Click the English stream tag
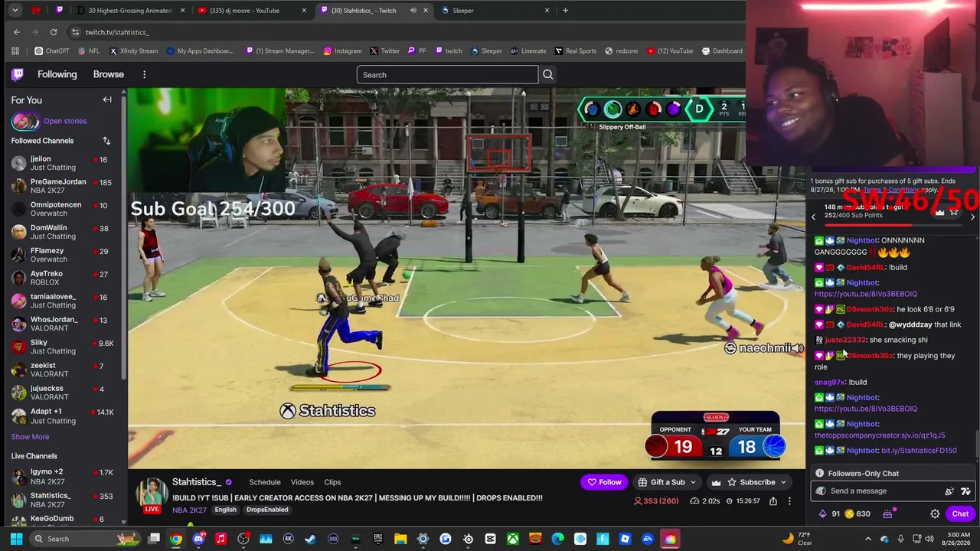 coord(225,510)
